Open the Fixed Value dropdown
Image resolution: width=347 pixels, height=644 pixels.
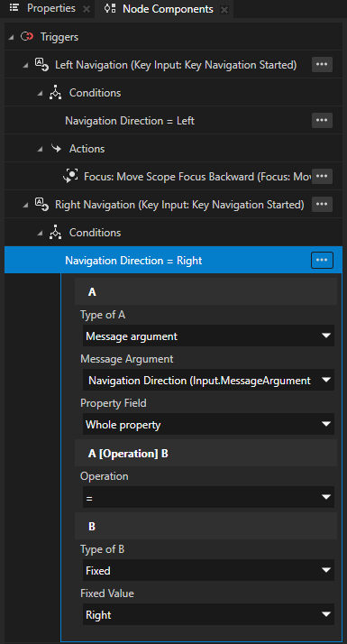[208, 614]
